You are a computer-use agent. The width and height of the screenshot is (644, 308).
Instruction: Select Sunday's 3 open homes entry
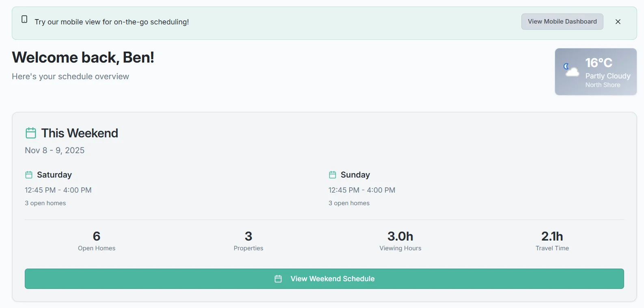(349, 203)
